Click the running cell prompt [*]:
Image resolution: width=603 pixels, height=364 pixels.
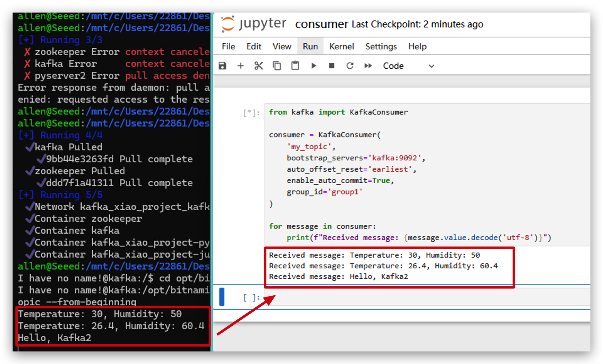(x=252, y=113)
